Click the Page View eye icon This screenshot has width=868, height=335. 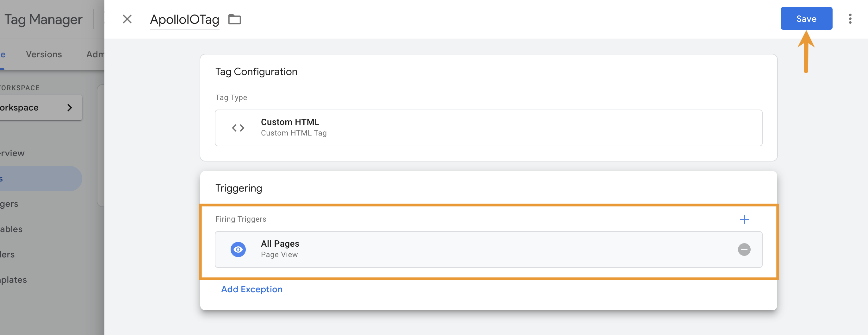pos(238,250)
